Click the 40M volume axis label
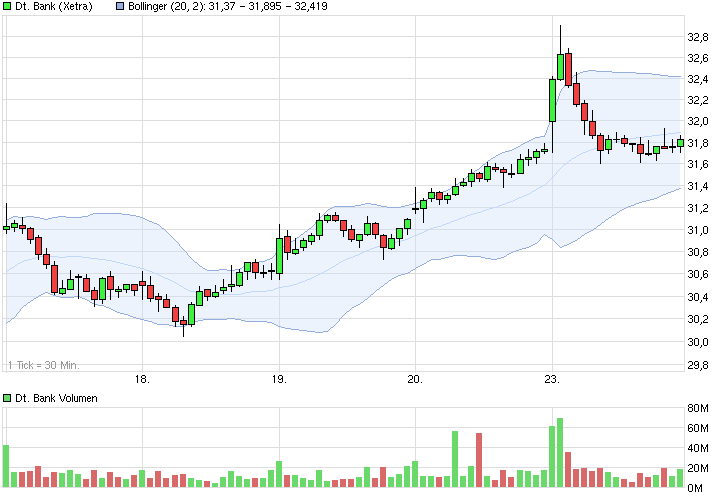The width and height of the screenshot is (726, 496). [698, 448]
